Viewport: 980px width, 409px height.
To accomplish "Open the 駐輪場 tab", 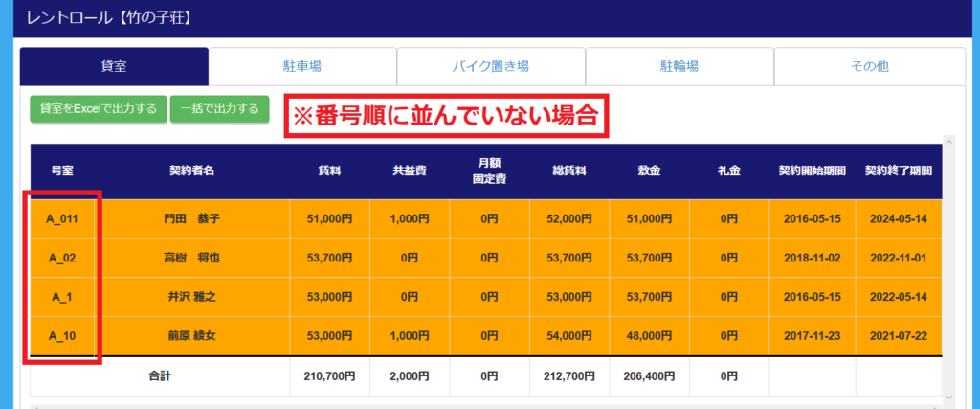I will click(x=679, y=66).
